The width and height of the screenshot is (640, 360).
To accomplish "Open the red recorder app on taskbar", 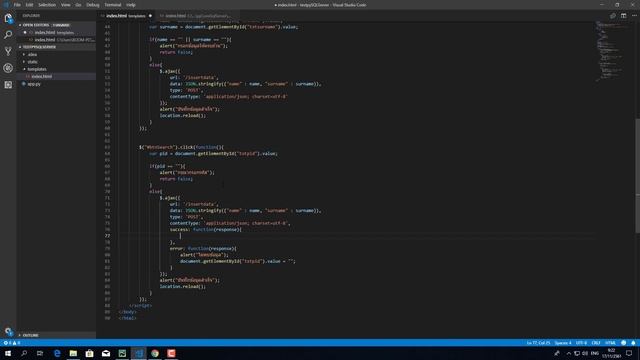I will [x=171, y=353].
